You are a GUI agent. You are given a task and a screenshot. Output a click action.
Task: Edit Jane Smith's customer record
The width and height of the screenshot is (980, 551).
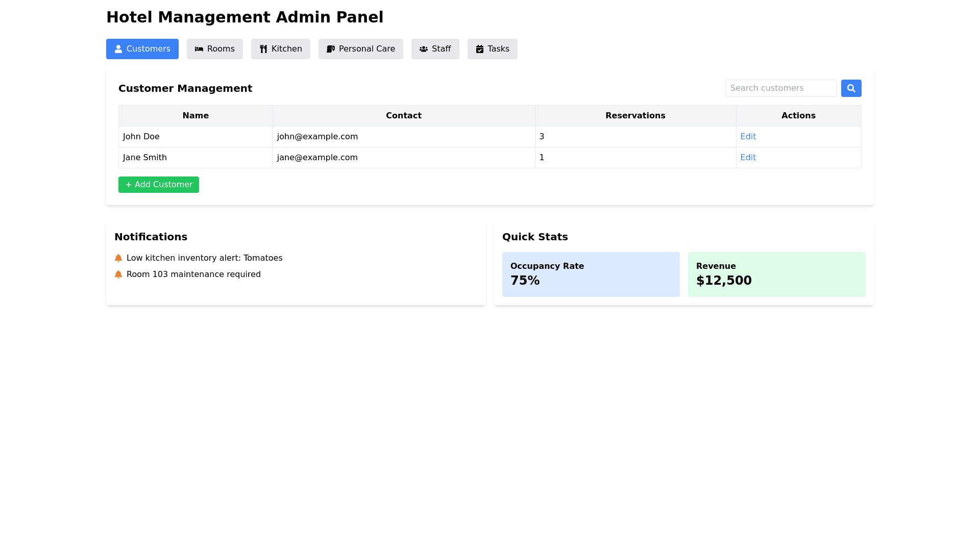[748, 158]
